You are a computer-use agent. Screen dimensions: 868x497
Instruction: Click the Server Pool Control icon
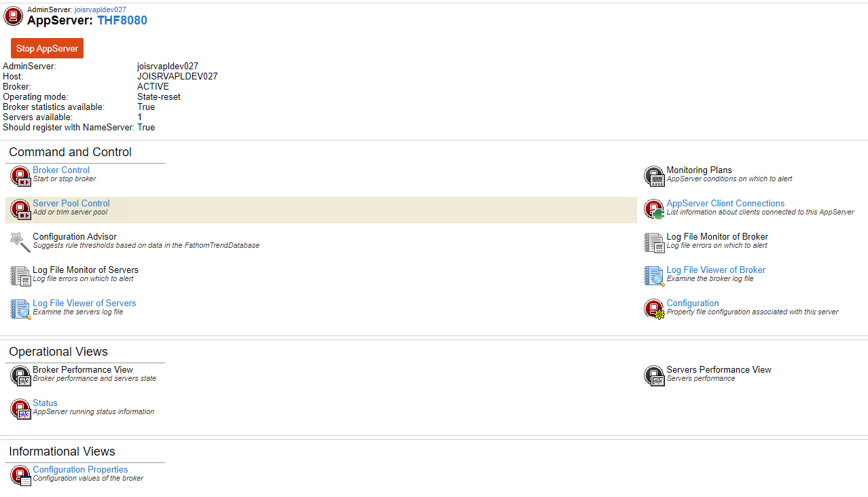[x=20, y=209]
